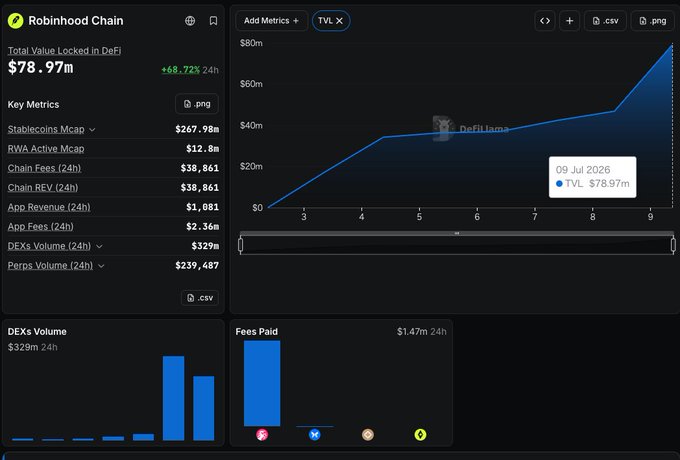Click the tan diamond protocol icon
Viewport: 680px width, 460px height.
(368, 434)
